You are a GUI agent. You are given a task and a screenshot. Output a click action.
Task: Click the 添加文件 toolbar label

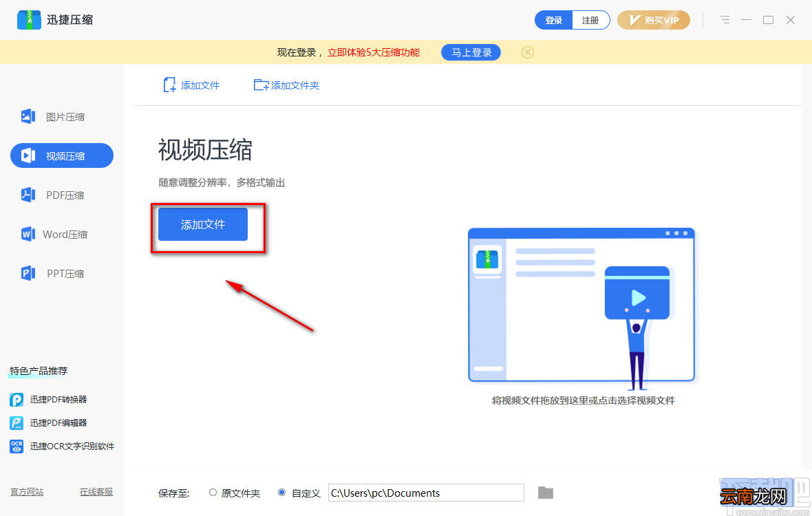(200, 85)
